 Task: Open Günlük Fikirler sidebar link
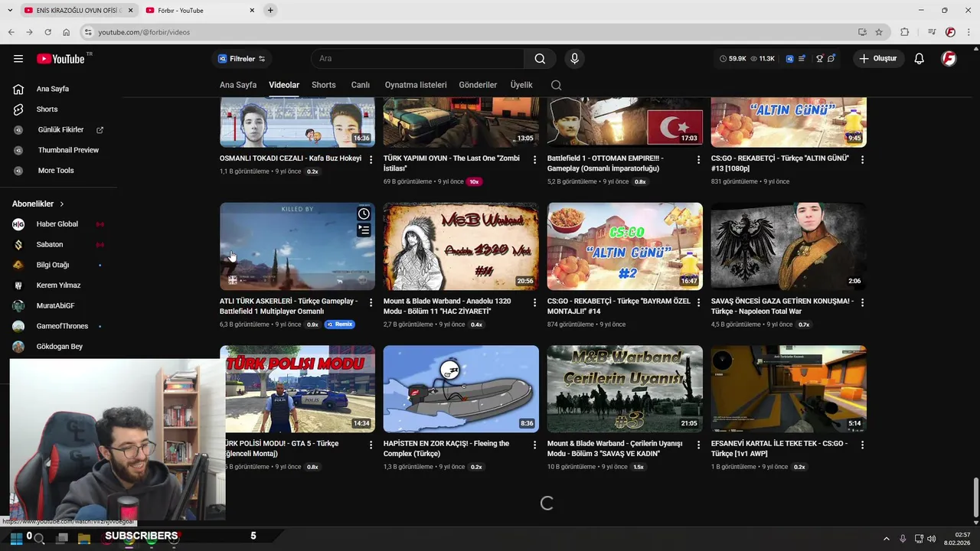(59, 130)
